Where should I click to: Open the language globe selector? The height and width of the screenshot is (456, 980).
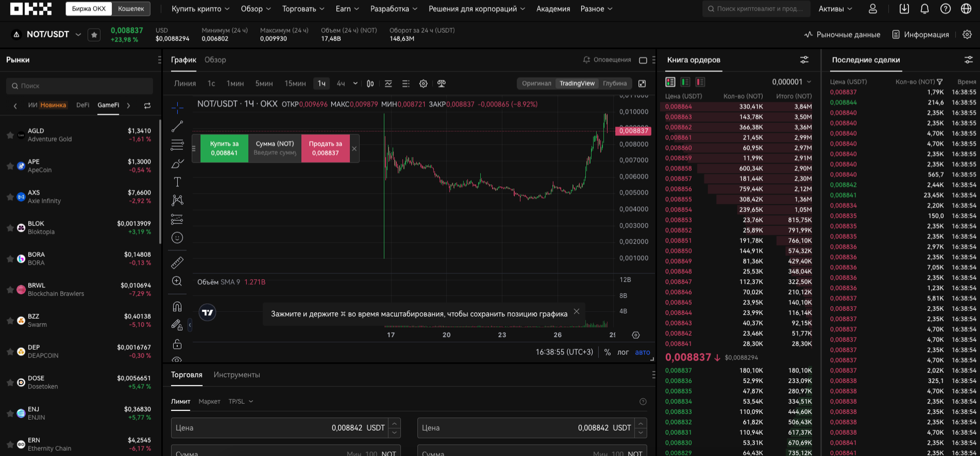[966, 9]
